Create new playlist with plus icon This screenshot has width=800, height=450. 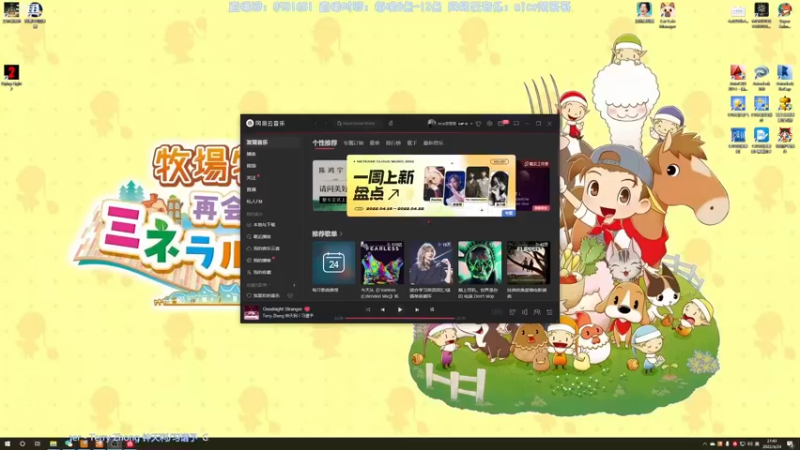(x=294, y=285)
